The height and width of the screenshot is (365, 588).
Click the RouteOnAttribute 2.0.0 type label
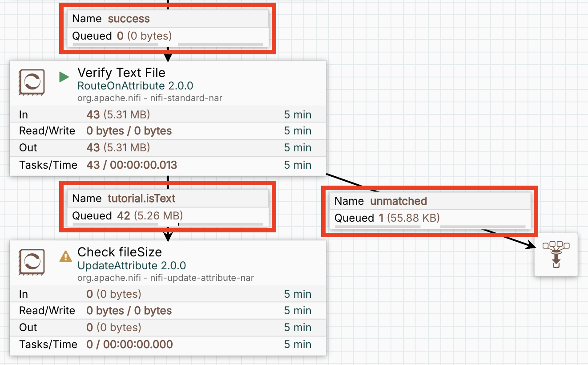tap(135, 86)
